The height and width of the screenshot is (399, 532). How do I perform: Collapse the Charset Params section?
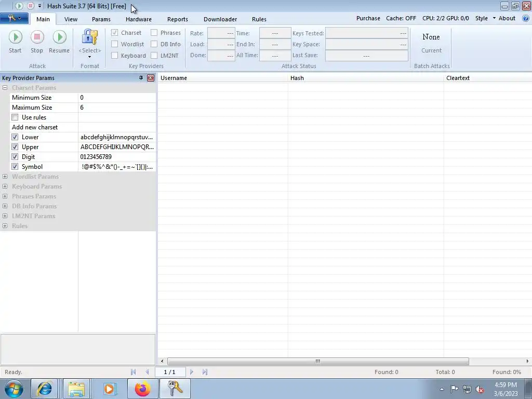click(5, 87)
